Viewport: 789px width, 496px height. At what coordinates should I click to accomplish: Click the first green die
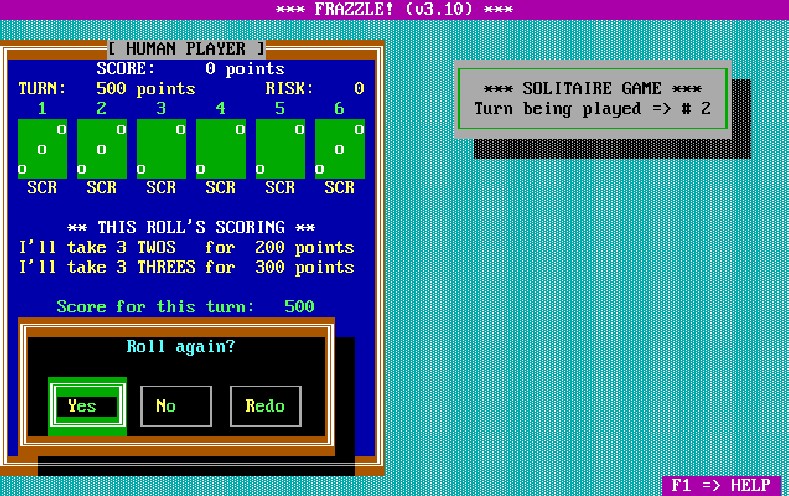(43, 149)
